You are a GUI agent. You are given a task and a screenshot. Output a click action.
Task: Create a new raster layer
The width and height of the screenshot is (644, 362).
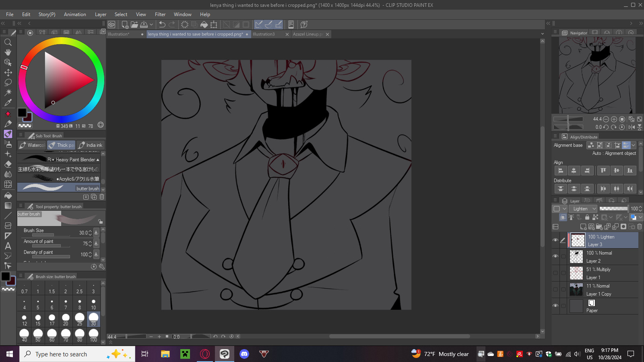pyautogui.click(x=583, y=227)
